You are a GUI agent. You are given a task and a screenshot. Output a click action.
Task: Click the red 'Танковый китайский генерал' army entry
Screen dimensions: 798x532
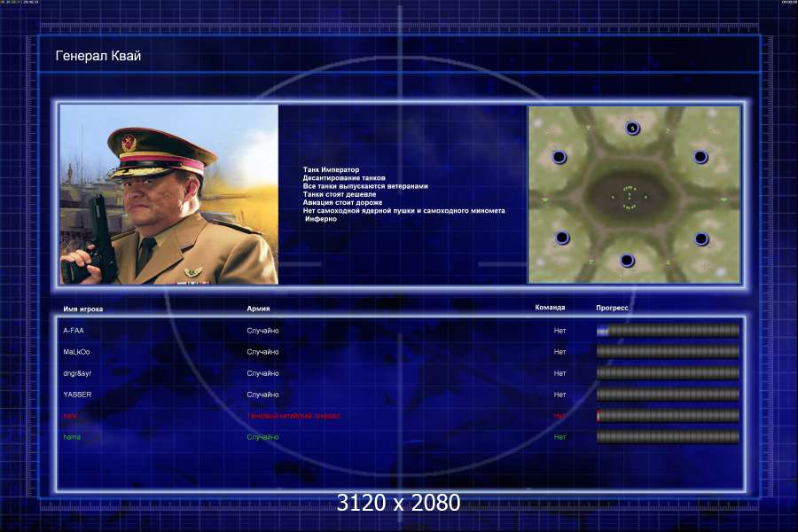pyautogui.click(x=293, y=416)
